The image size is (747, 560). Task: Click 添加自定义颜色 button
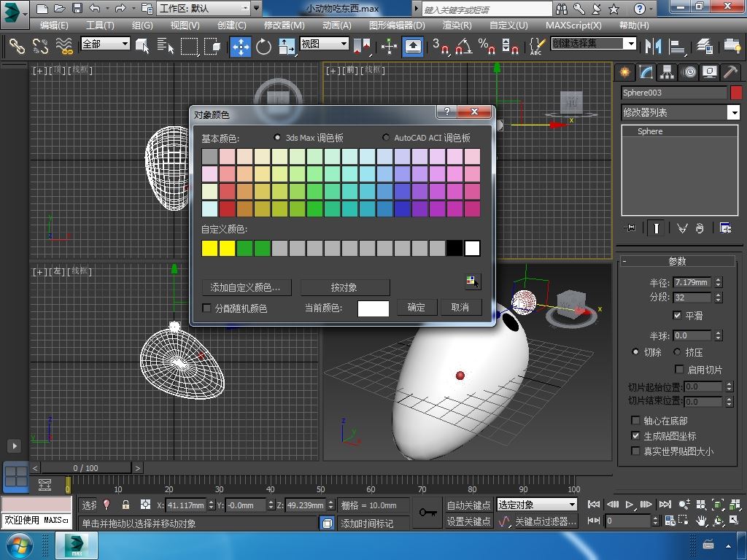(x=247, y=287)
